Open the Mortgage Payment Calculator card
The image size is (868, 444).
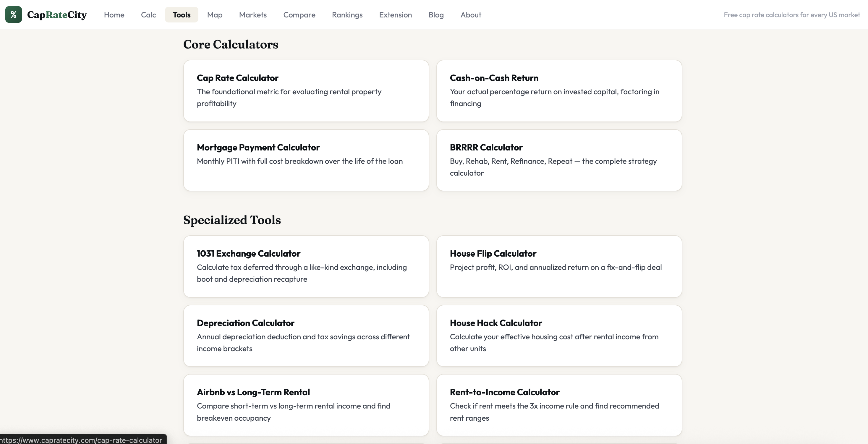click(x=306, y=160)
